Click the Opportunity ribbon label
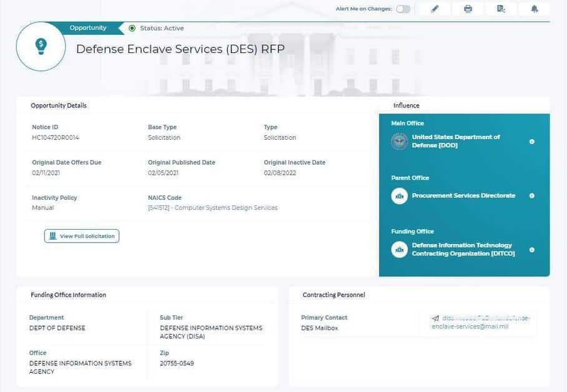Screen dimensions: 567x392 pos(88,28)
